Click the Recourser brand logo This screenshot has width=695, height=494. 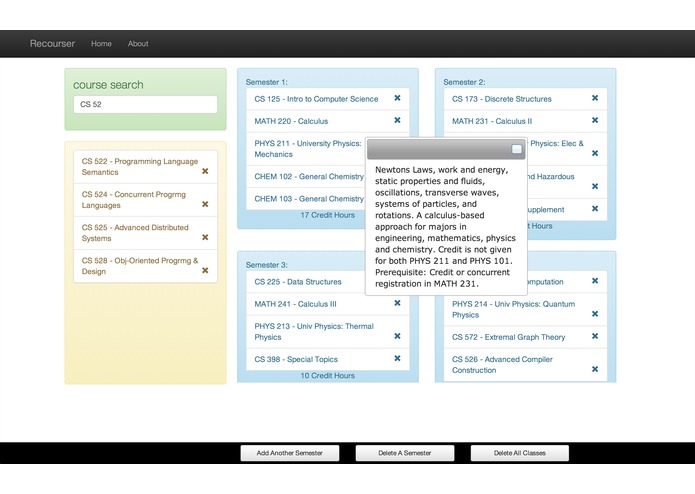tap(52, 44)
